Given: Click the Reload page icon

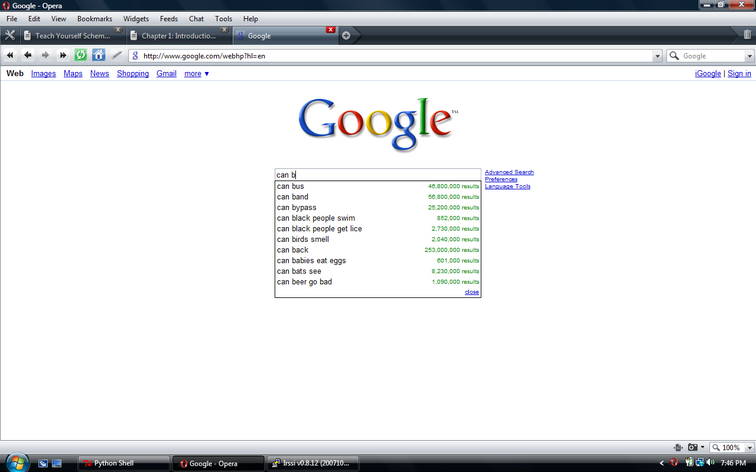Looking at the screenshot, I should 81,55.
